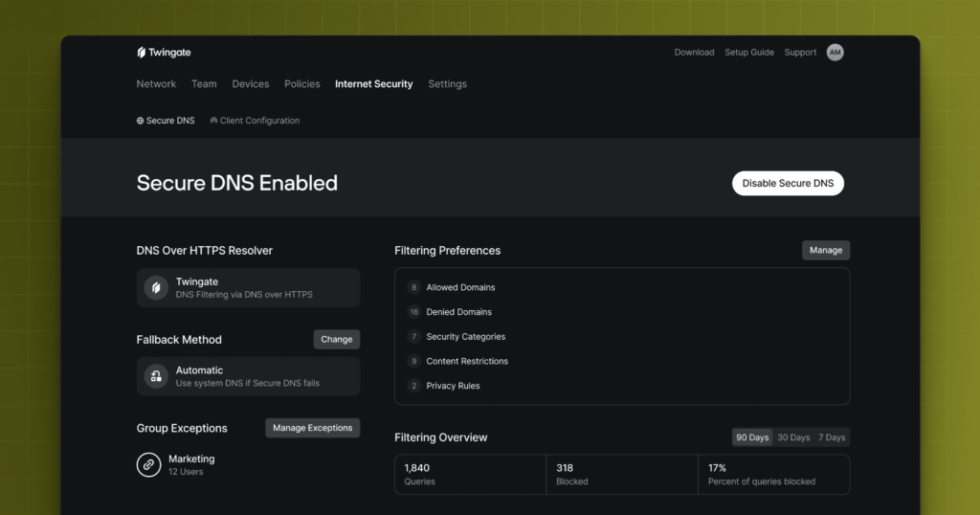Image resolution: width=980 pixels, height=515 pixels.
Task: Go to the Team tab
Action: [204, 83]
